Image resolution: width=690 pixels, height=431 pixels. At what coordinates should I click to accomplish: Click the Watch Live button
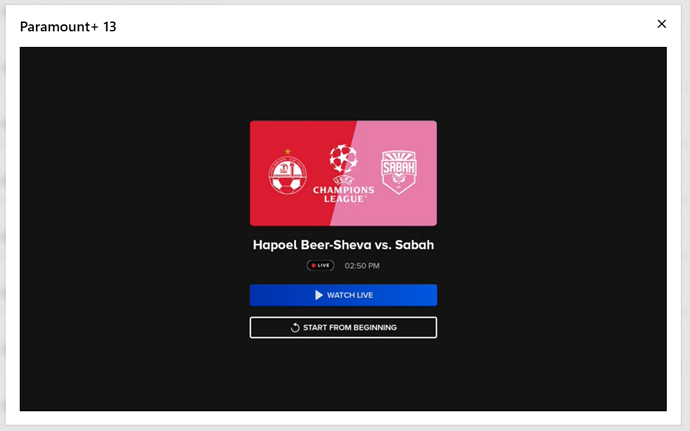pos(343,295)
